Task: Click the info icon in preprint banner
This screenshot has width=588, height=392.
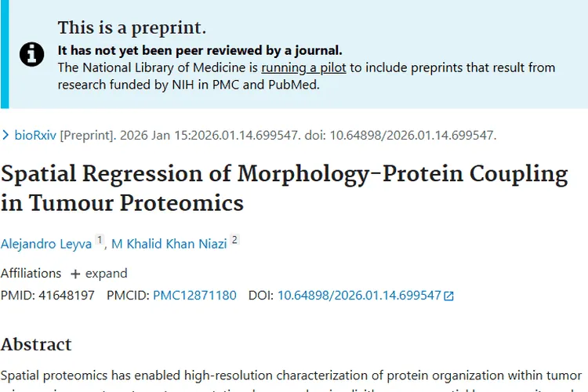Action: [31, 54]
